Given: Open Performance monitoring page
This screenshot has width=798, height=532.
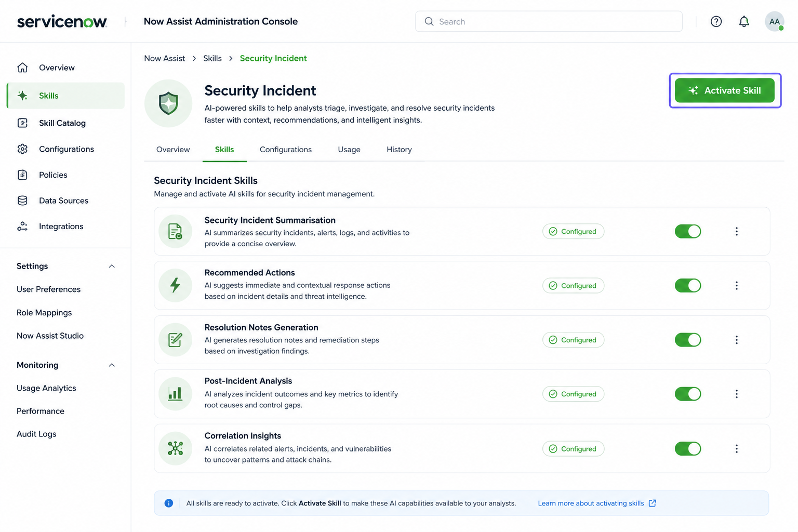Looking at the screenshot, I should pyautogui.click(x=41, y=411).
